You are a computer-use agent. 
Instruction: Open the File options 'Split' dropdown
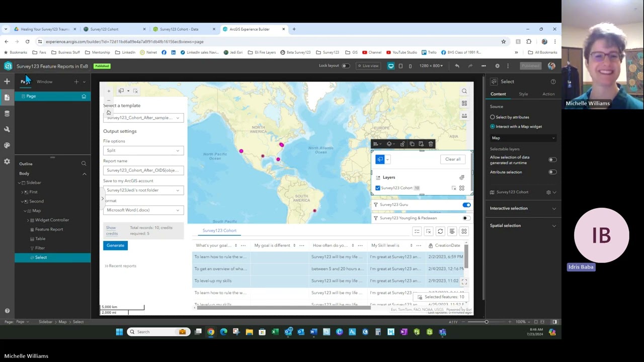coord(143,150)
